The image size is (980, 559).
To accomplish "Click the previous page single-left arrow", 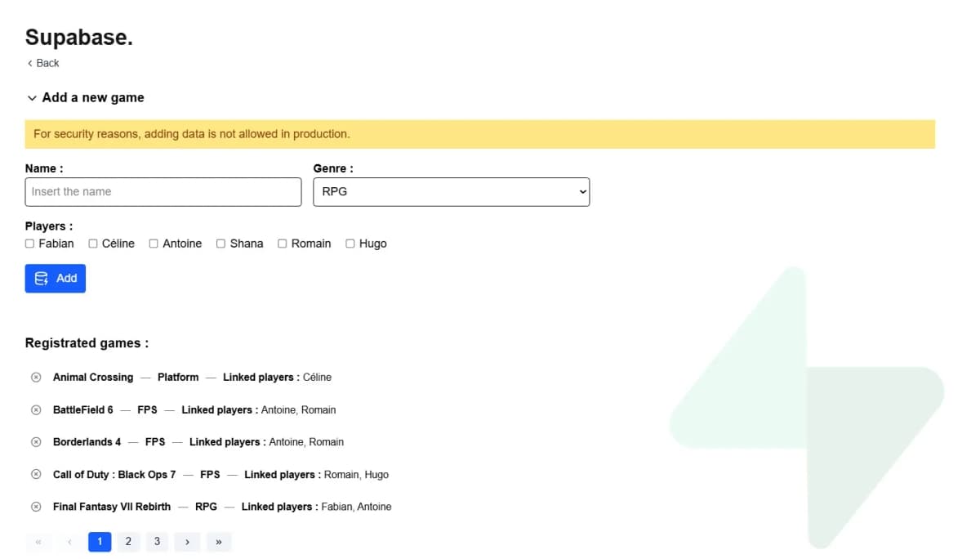I will pyautogui.click(x=70, y=542).
